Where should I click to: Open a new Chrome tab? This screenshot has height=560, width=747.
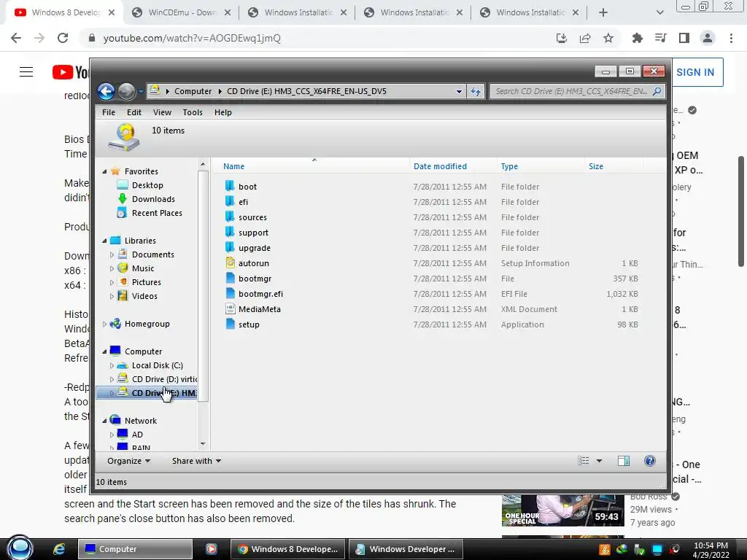tap(603, 12)
